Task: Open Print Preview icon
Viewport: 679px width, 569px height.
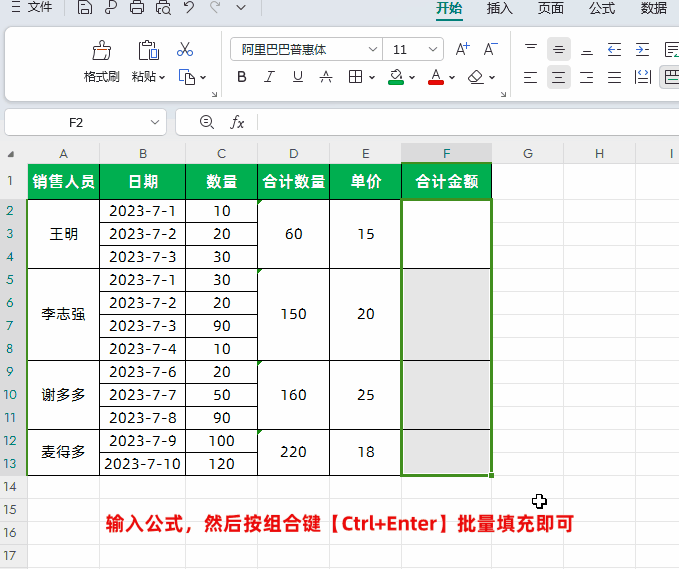Action: [x=163, y=7]
